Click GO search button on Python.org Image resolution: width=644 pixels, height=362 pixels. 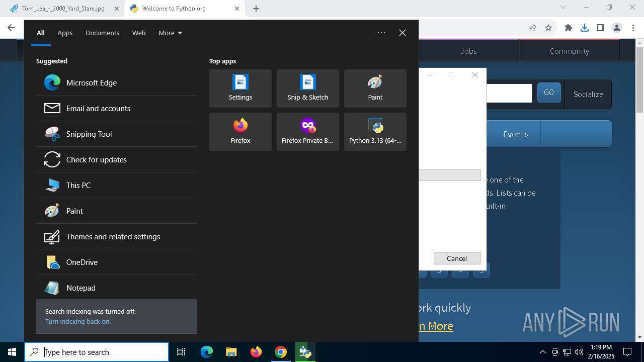point(549,93)
